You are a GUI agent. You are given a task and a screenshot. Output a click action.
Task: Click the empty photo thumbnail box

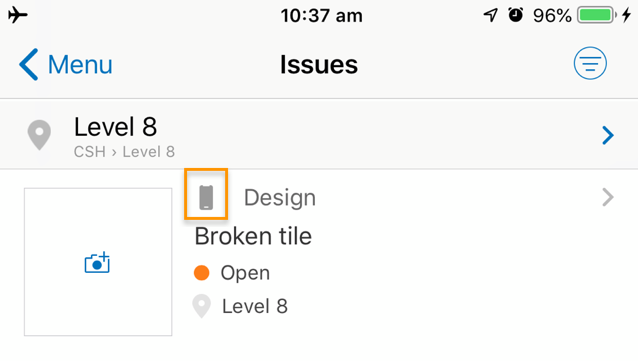pyautogui.click(x=98, y=262)
